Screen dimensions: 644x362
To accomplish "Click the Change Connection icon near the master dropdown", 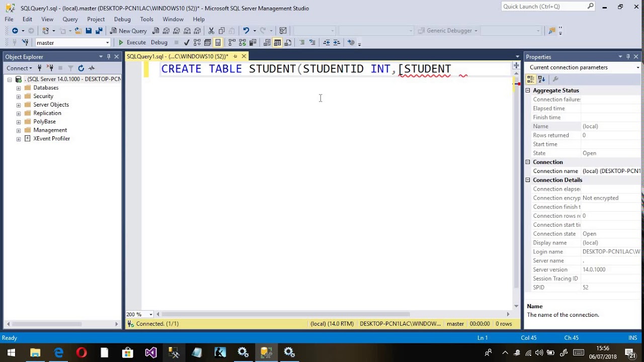I will (x=25, y=43).
